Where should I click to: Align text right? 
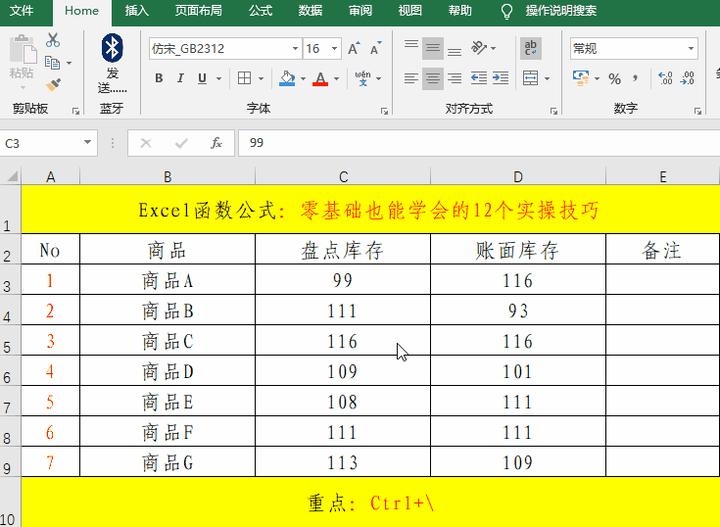click(454, 78)
